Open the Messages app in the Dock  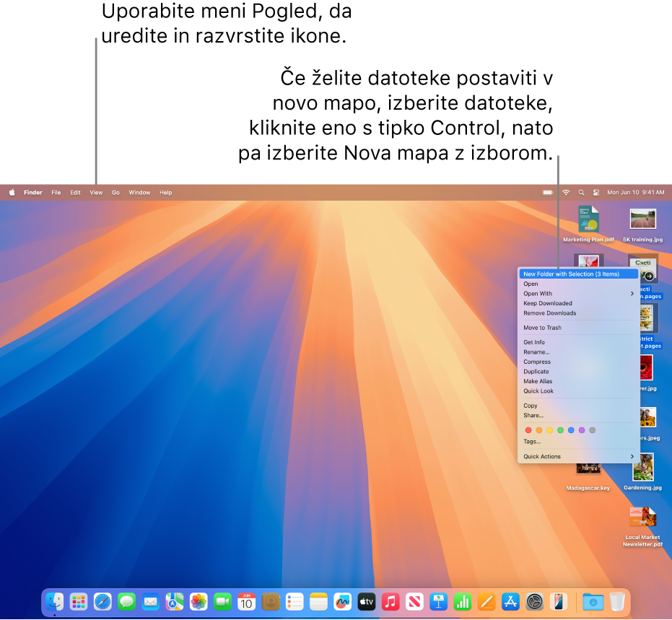[x=127, y=602]
